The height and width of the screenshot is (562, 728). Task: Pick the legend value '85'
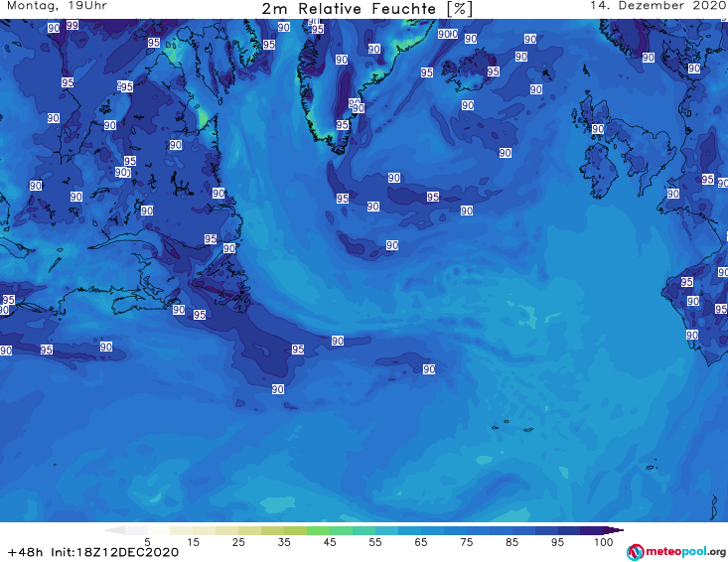coord(511,542)
